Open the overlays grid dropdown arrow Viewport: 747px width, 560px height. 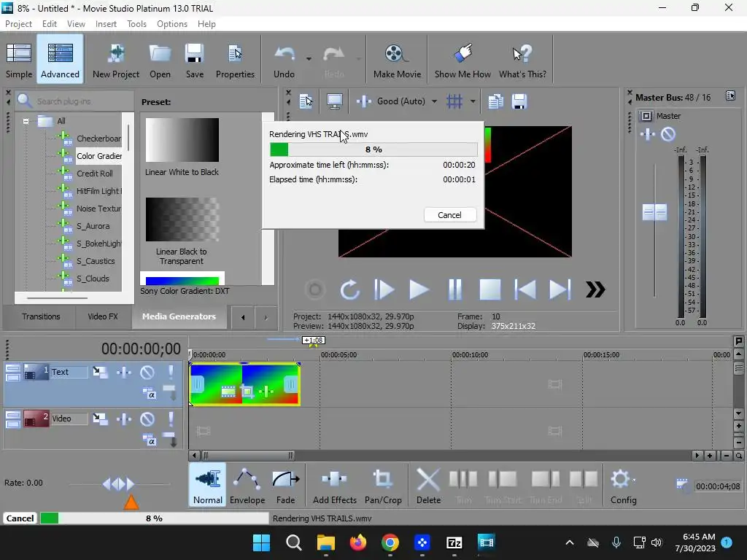coord(473,101)
